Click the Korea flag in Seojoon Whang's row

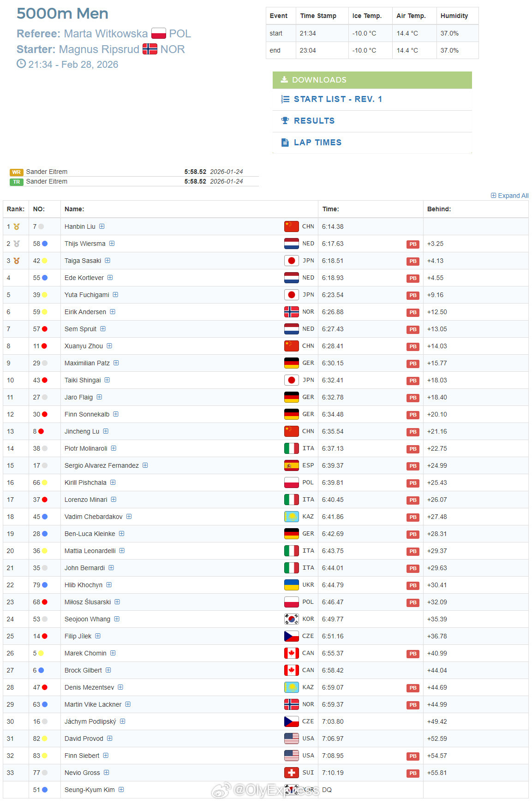coord(292,619)
